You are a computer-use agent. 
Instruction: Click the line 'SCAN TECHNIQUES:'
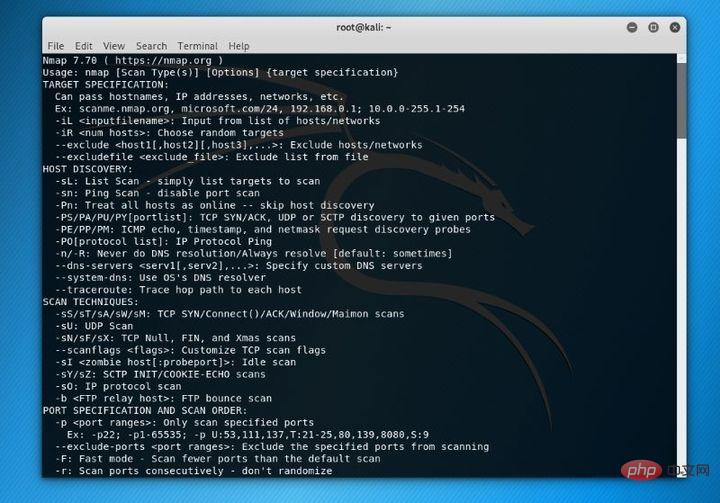pyautogui.click(x=90, y=302)
